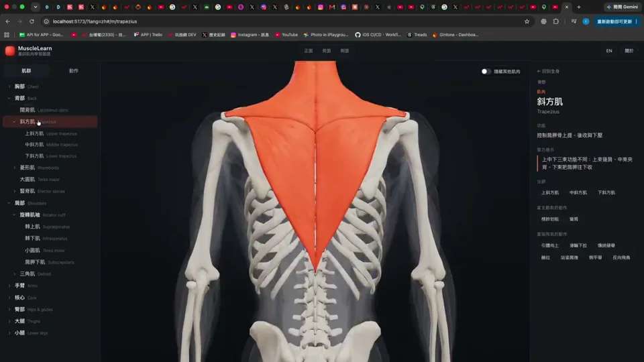Select 肩胛下肌 Subscapularis in the tree
The image size is (644, 362).
pos(50,262)
